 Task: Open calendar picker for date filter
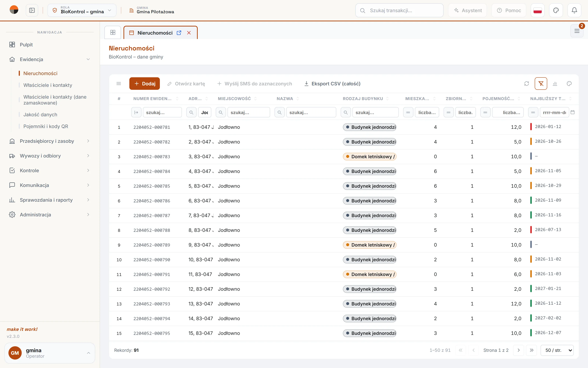pyautogui.click(x=573, y=112)
